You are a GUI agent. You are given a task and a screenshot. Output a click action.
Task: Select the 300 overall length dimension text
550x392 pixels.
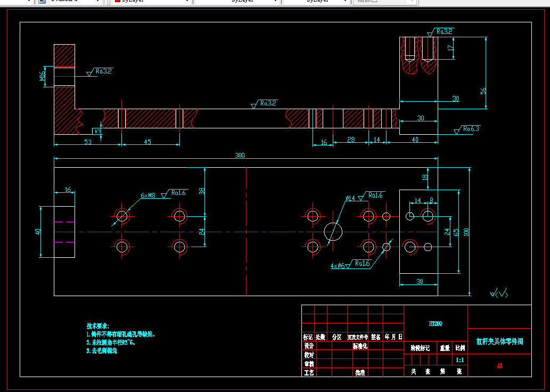pyautogui.click(x=240, y=155)
